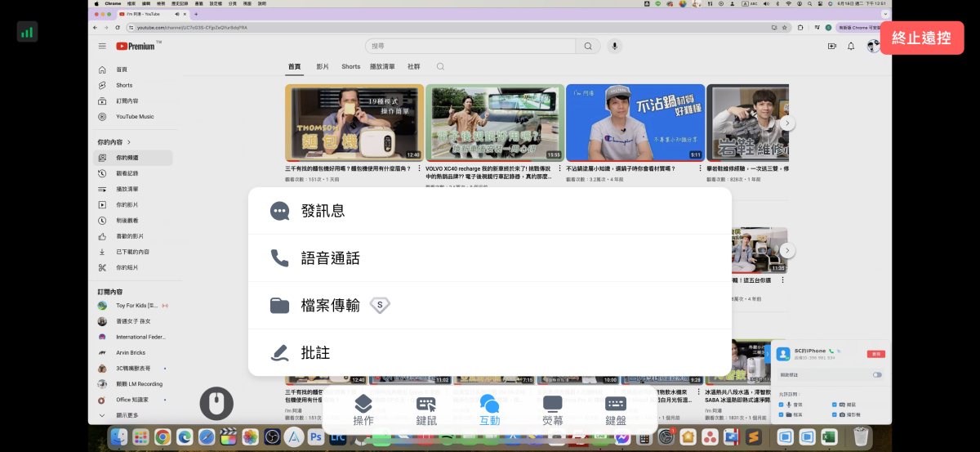Switch to the Shorts channel tab

coord(351,67)
